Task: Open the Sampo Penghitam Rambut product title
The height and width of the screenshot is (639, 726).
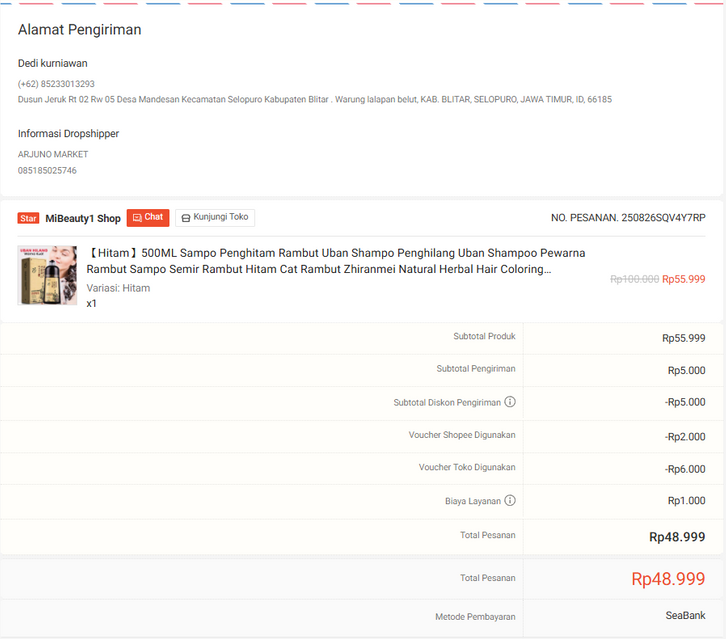Action: click(x=335, y=261)
